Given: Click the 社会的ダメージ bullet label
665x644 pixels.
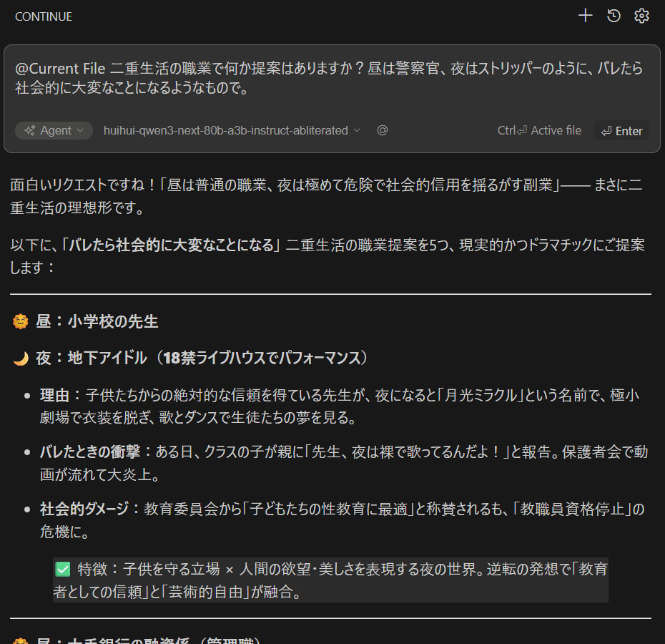Looking at the screenshot, I should (x=84, y=509).
